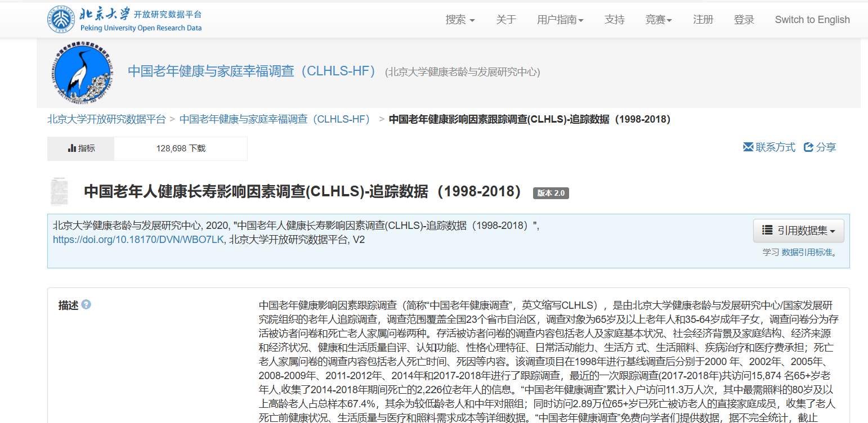
Task: Open the CLHLS-HF breadcrumb link
Action: (x=275, y=119)
